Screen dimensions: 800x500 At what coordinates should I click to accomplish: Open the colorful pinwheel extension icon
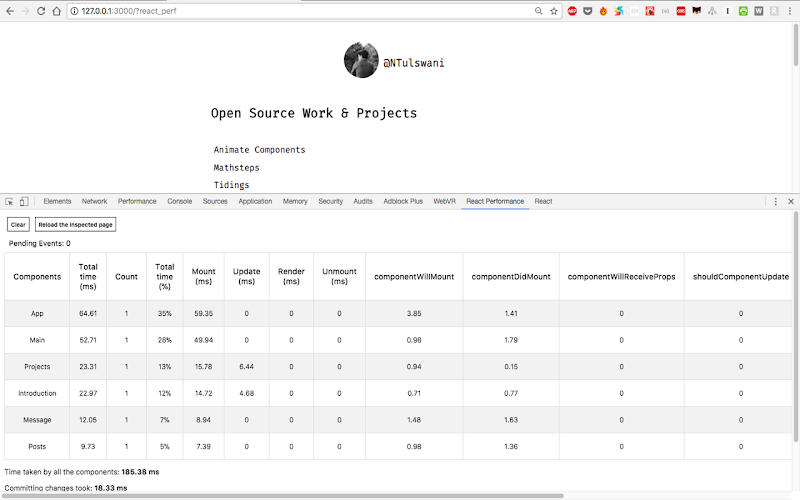click(619, 11)
